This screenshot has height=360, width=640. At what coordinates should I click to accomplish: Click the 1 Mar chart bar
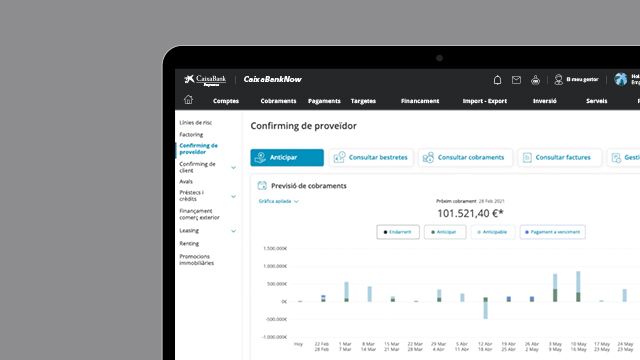pos(347,292)
